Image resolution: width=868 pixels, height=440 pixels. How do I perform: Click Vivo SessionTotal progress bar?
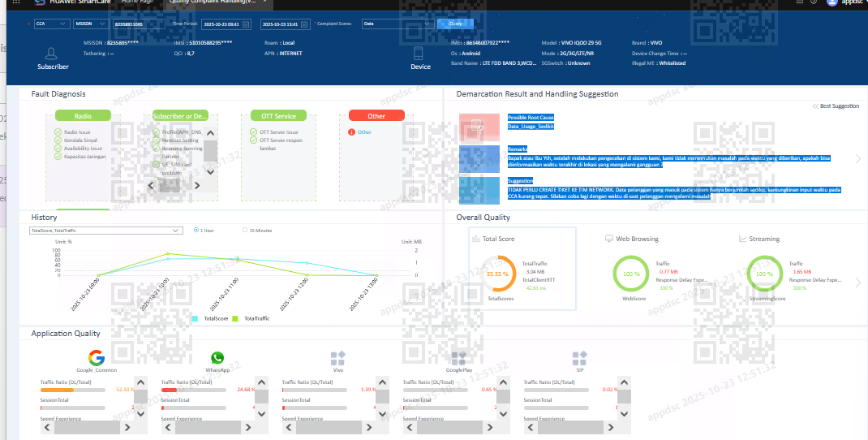click(314, 408)
